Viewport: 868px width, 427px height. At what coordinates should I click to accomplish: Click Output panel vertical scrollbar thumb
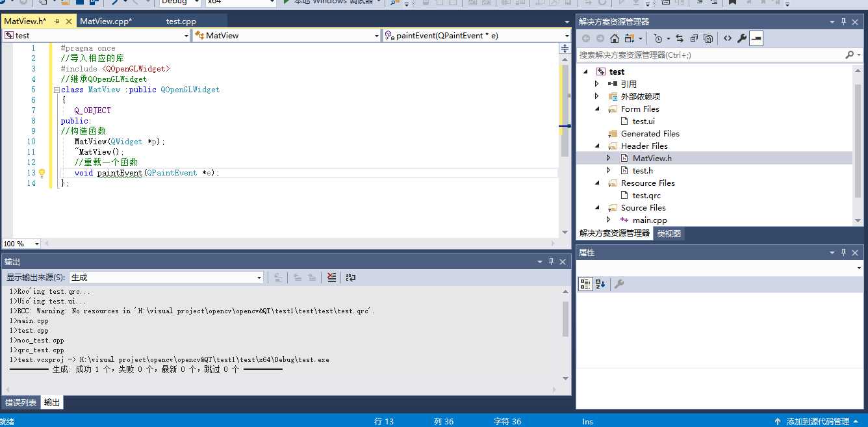click(565, 318)
